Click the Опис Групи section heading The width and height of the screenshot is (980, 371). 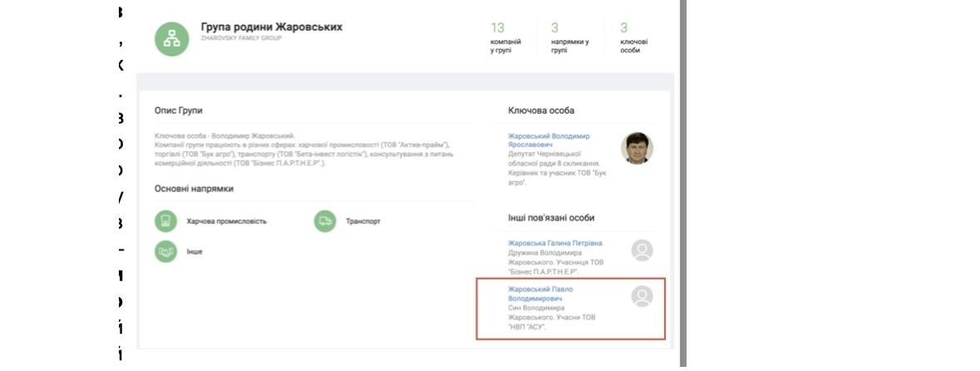[x=178, y=111]
